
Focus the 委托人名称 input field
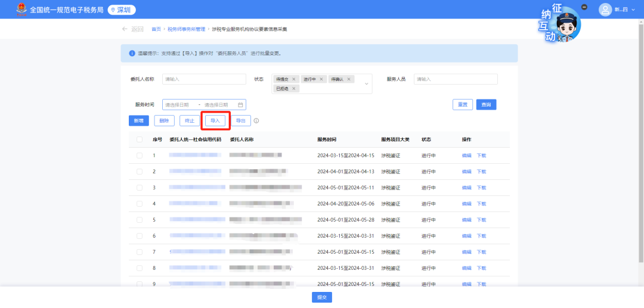[204, 79]
